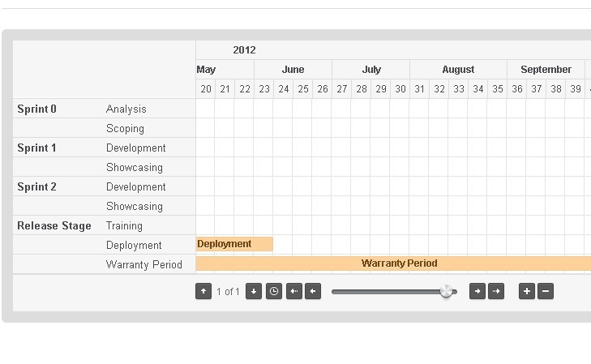The image size is (591, 364).
Task: Click the Development label under Sprint 1
Action: click(136, 148)
